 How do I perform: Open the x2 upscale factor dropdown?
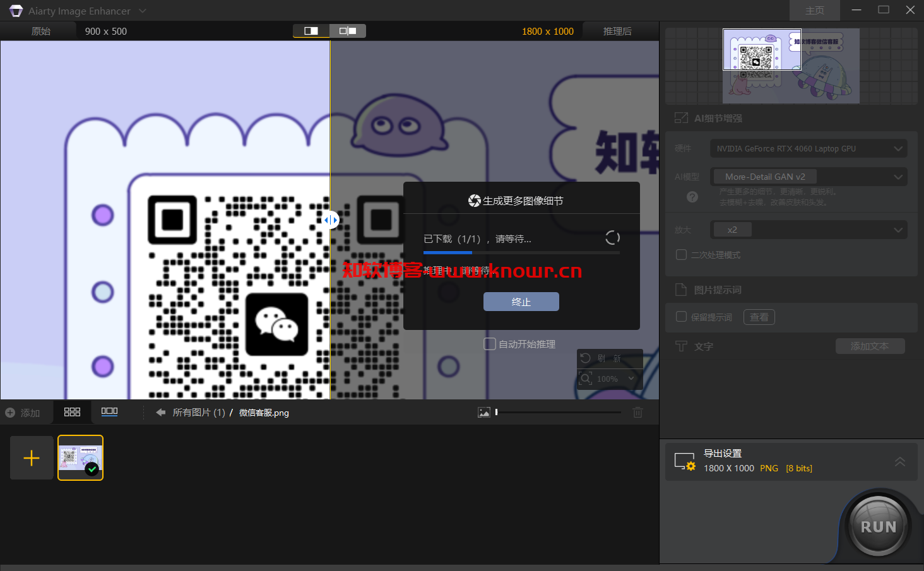point(809,230)
